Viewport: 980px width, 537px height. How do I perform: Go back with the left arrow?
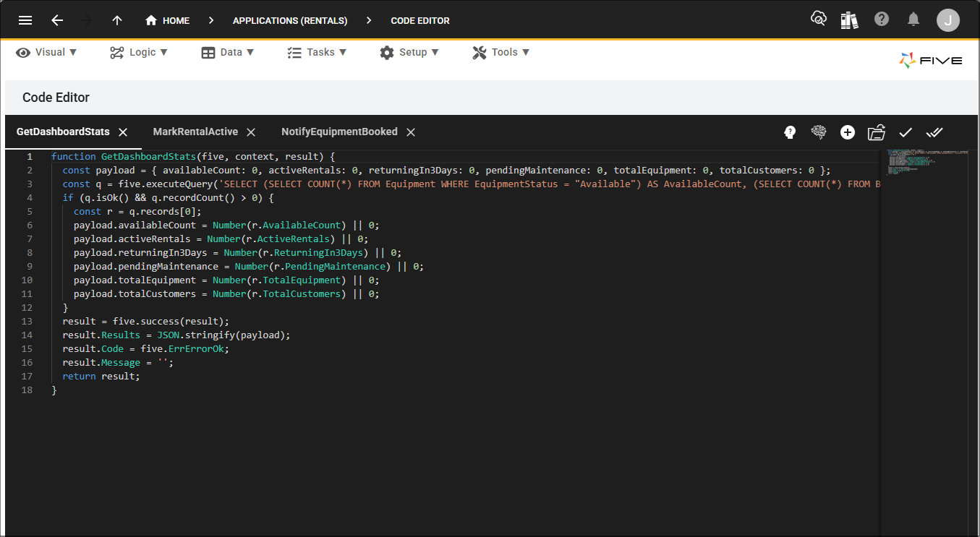click(x=57, y=20)
